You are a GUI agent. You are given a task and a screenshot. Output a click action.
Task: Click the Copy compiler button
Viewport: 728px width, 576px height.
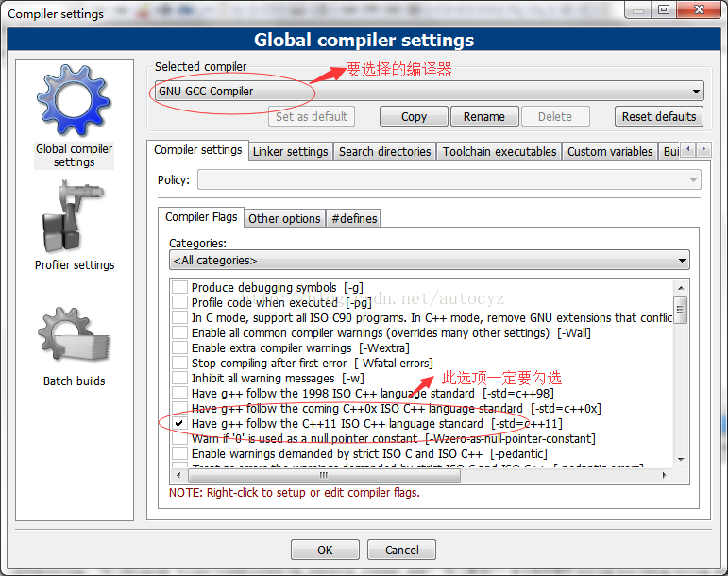pos(414,116)
